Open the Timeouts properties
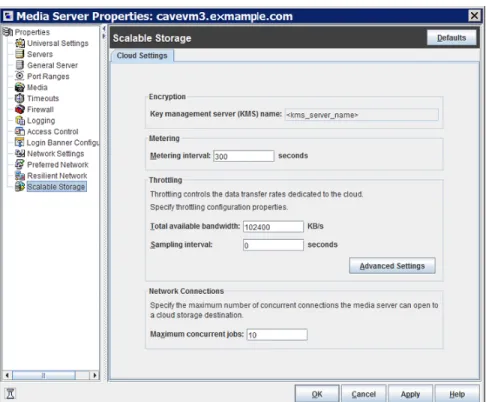The image size is (486, 402). click(x=43, y=98)
